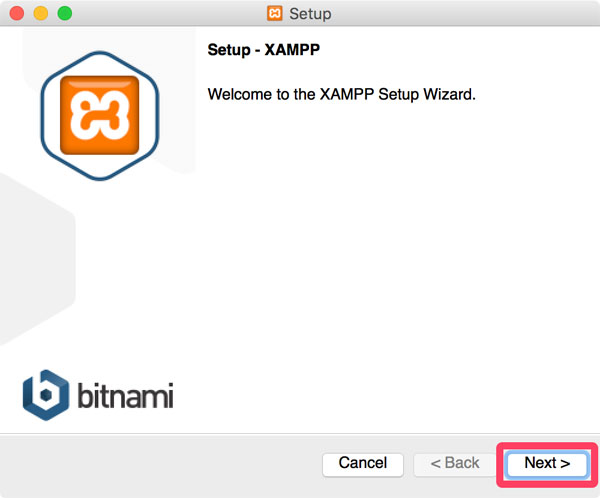Viewport: 600px width, 498px height.
Task: Click the 'Setup' window title text
Action: pyautogui.click(x=310, y=14)
